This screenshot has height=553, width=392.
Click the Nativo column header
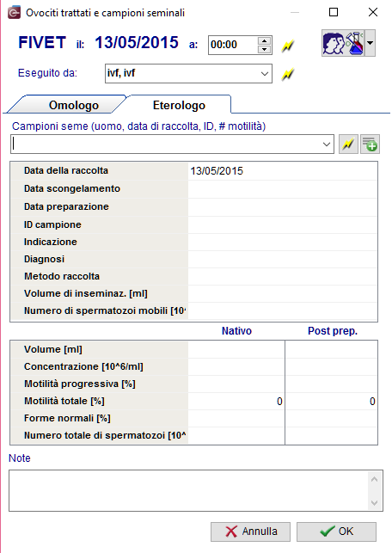pyautogui.click(x=236, y=331)
